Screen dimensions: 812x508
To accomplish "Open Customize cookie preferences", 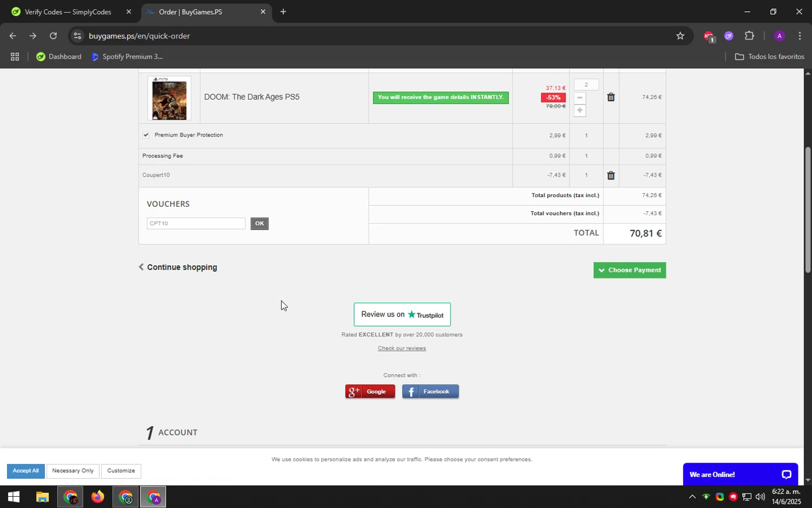I will point(121,471).
